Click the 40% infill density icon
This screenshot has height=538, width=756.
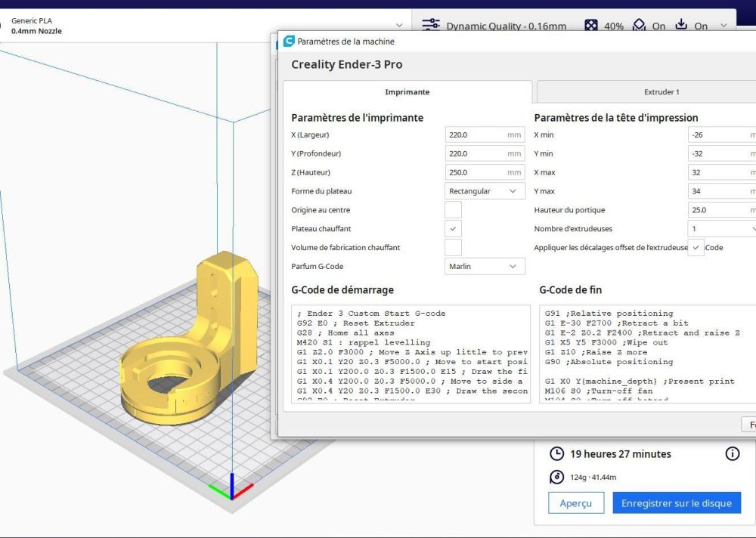[590, 26]
